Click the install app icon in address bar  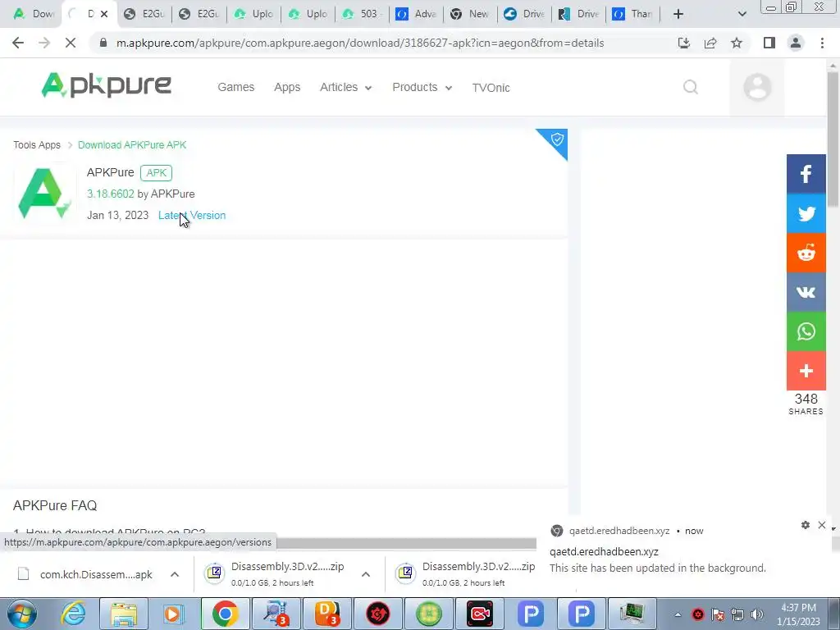tap(684, 43)
